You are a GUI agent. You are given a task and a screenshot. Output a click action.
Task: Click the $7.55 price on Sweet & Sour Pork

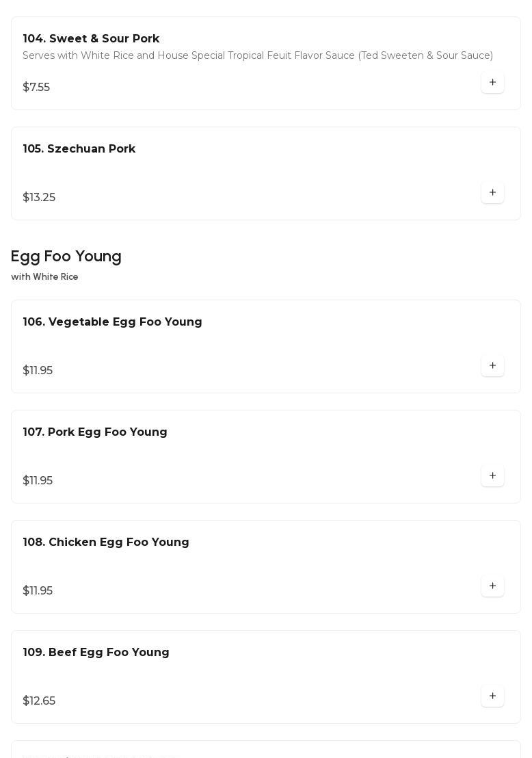36,88
